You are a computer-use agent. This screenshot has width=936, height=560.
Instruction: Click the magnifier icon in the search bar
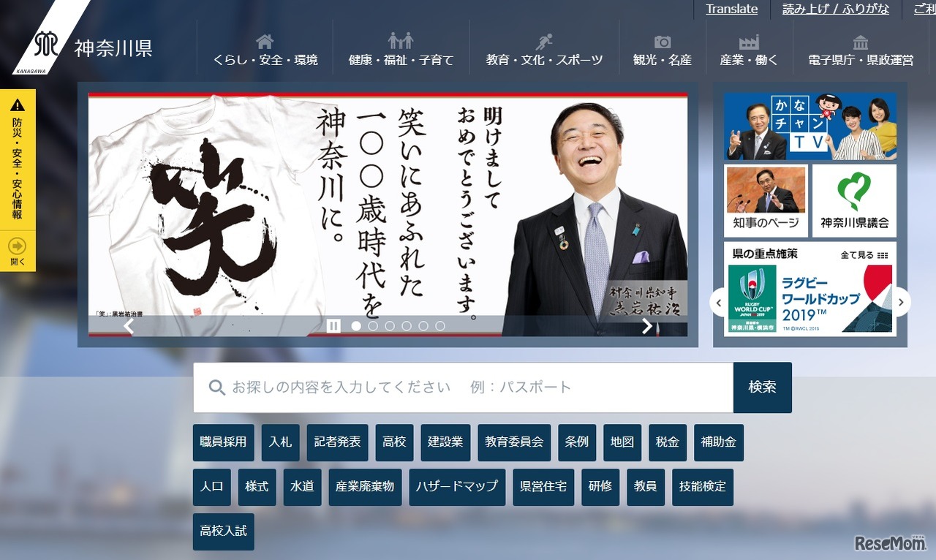pos(216,387)
